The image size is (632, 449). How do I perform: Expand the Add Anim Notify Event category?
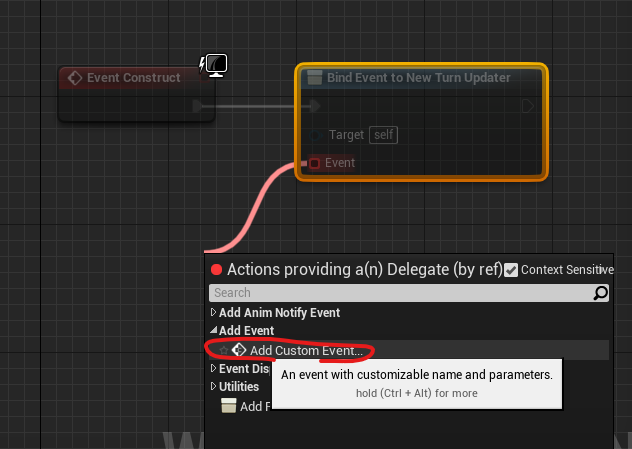pyautogui.click(x=213, y=312)
